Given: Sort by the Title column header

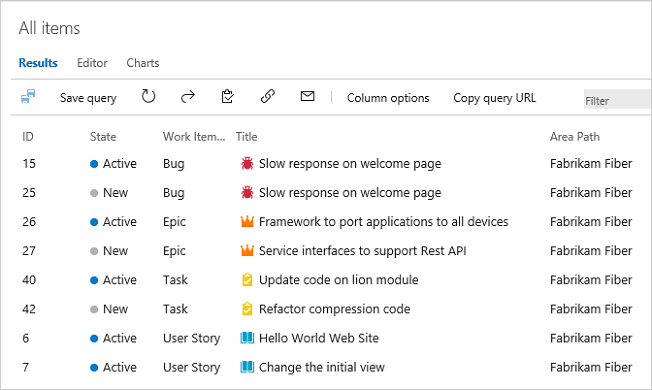Looking at the screenshot, I should tap(246, 137).
